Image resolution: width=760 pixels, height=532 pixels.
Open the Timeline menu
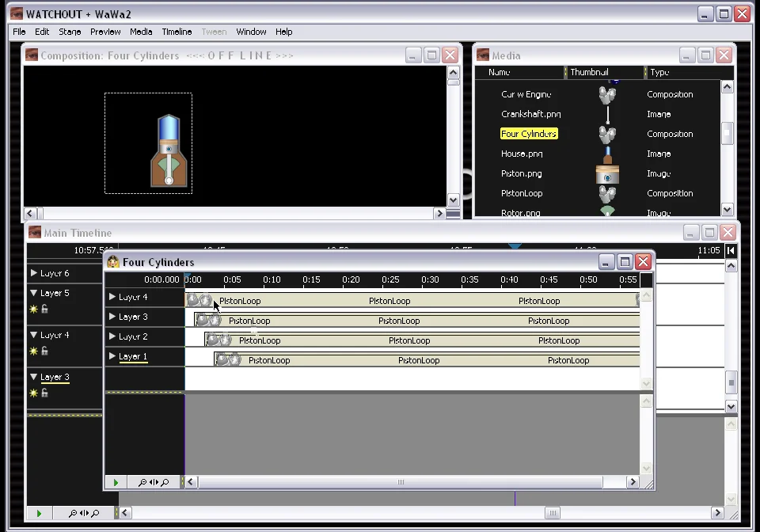point(177,32)
